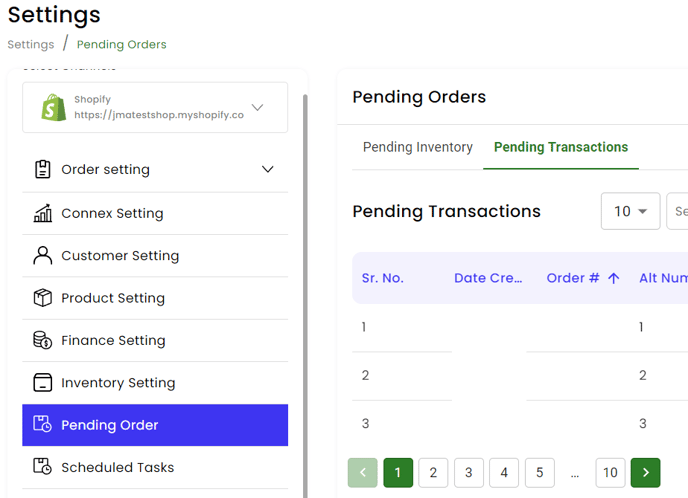Select page 1 in pagination
The height and width of the screenshot is (498, 688).
(398, 473)
